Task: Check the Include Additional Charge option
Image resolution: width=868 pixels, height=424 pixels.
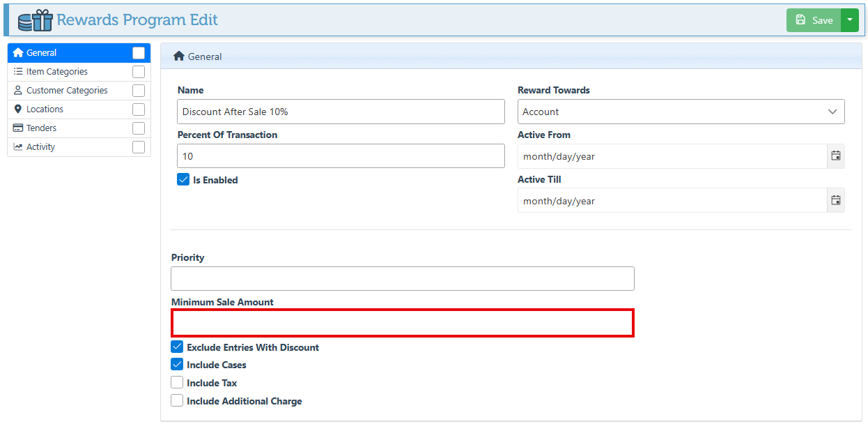Action: 177,401
